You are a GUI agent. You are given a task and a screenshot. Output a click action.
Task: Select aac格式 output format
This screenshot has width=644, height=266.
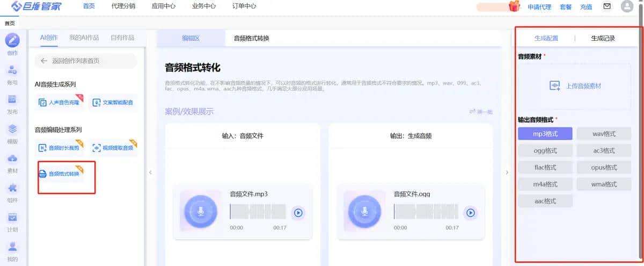point(545,201)
